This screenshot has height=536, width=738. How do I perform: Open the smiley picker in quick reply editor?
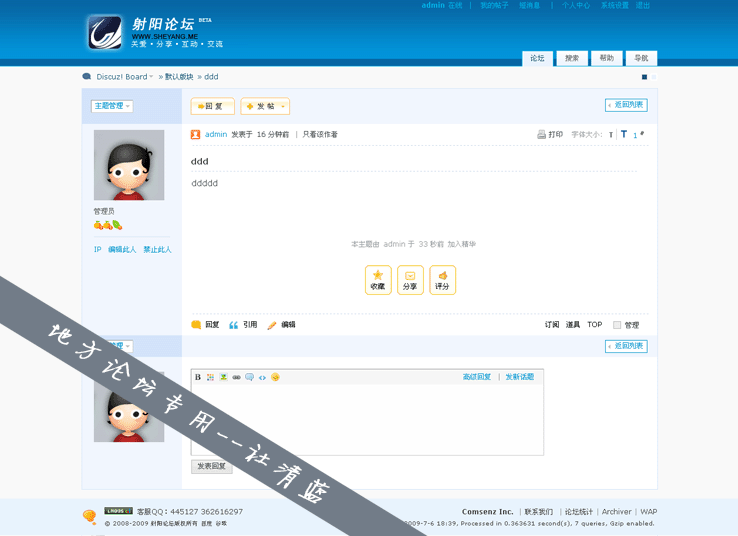pos(275,377)
